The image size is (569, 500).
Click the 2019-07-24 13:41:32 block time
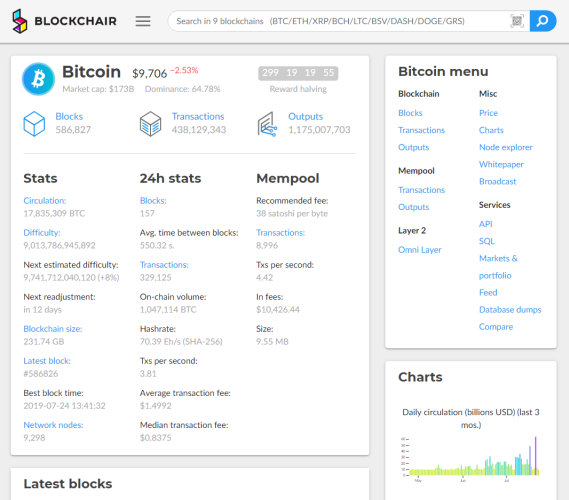(64, 406)
